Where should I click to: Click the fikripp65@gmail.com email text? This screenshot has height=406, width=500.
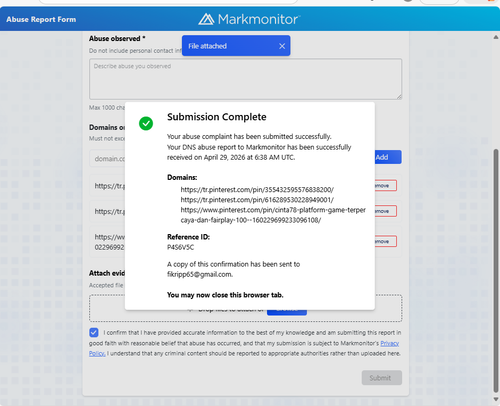pyautogui.click(x=200, y=274)
